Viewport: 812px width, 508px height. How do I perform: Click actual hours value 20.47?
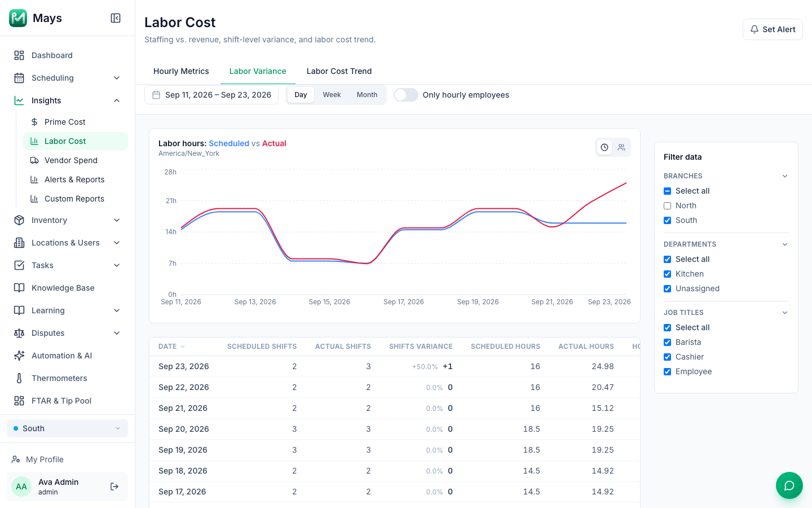(603, 387)
